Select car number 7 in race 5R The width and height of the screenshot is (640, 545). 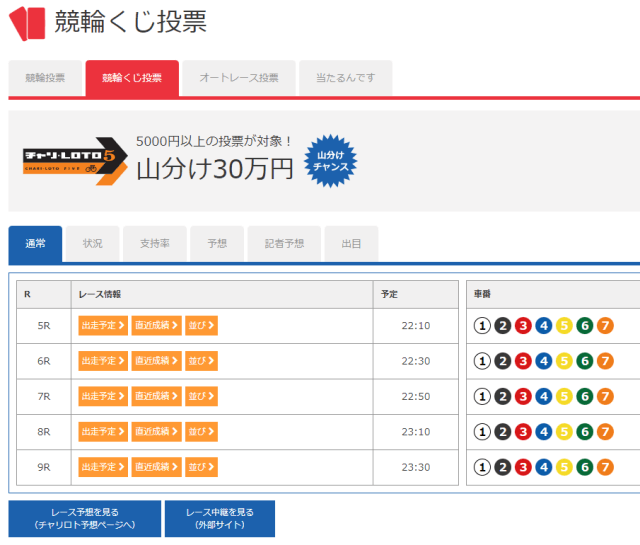pos(605,326)
